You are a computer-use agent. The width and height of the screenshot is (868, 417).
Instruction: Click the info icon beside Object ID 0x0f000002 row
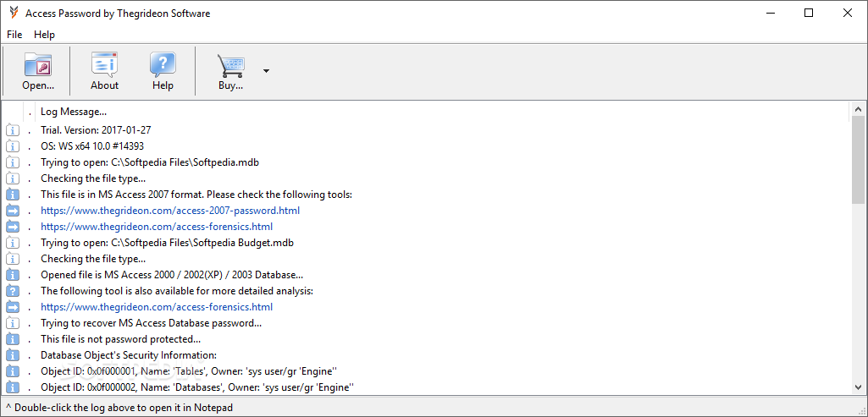point(13,387)
